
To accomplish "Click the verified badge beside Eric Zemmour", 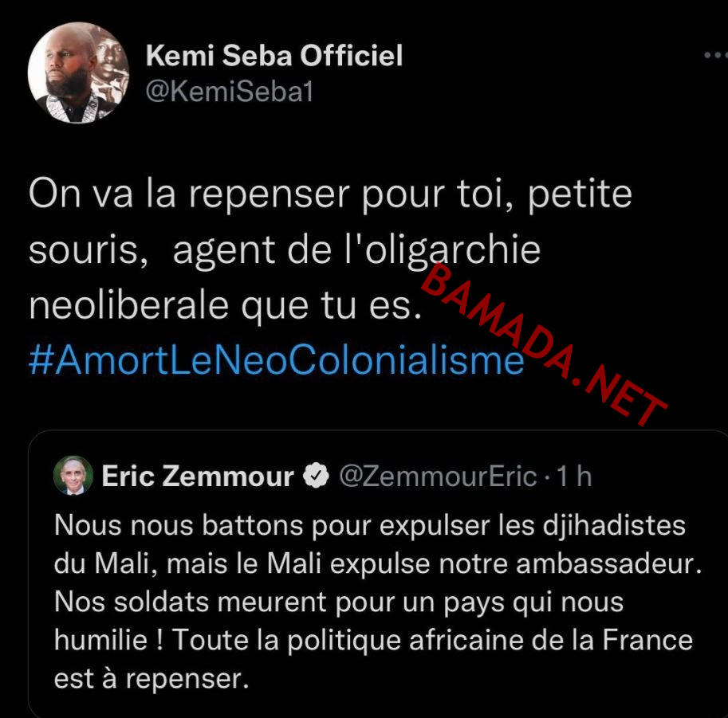I will (x=317, y=475).
